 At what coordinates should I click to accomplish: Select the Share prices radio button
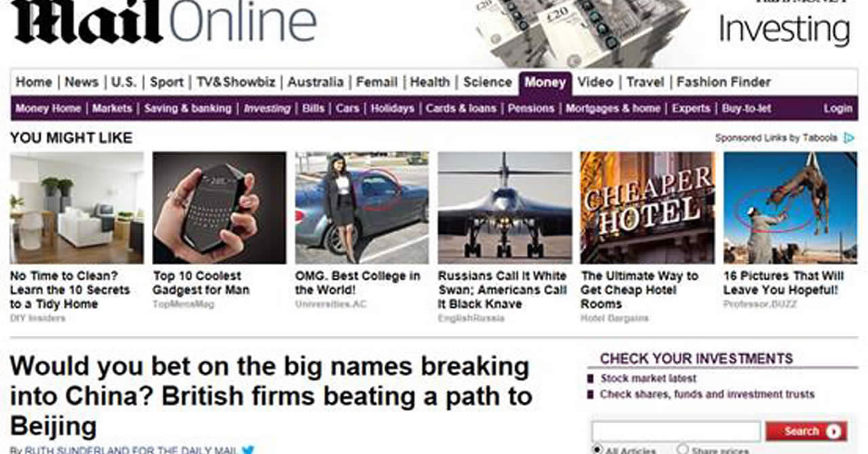click(x=682, y=449)
